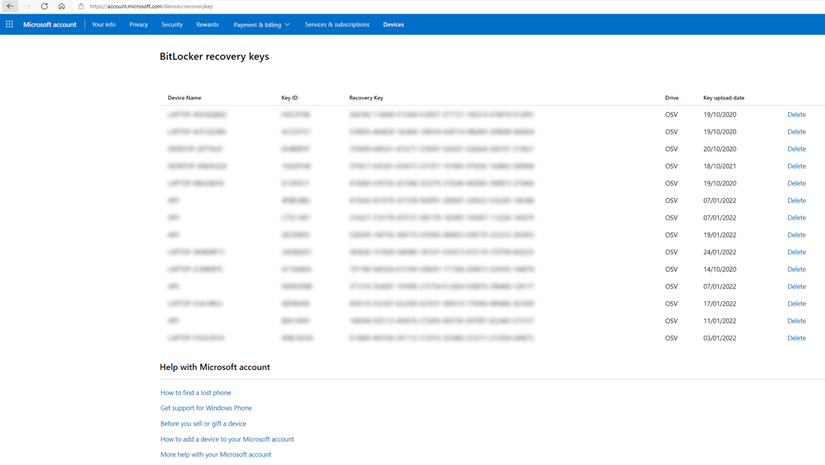
Task: Open How to find a lost phone
Action: tap(196, 393)
